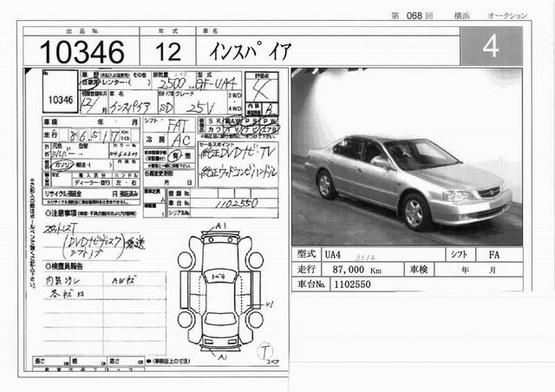Click the printed model UA4 below photo
This screenshot has height=392, width=555.
(332, 255)
